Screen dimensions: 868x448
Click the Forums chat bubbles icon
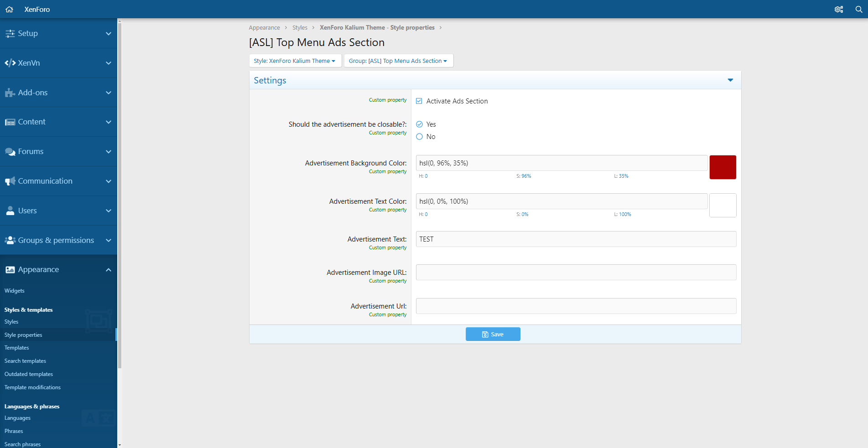[10, 151]
